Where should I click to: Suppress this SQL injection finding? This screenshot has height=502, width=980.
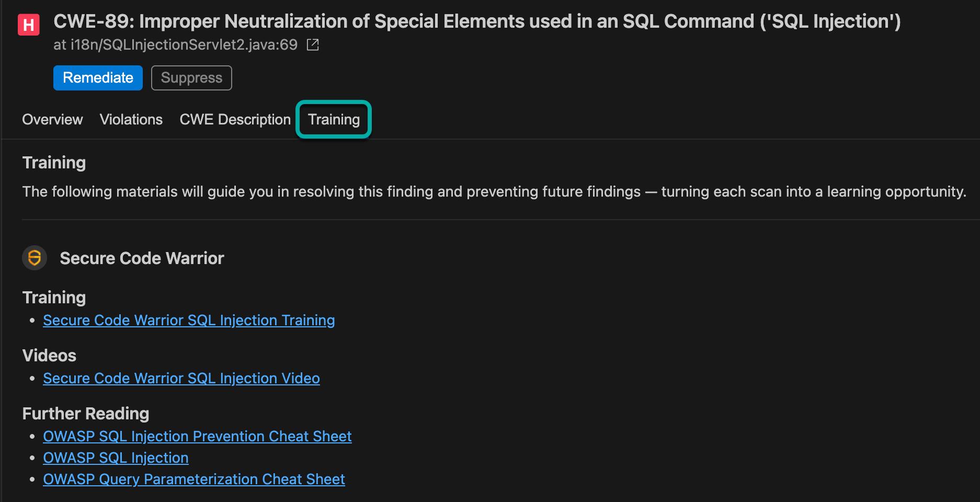(191, 78)
